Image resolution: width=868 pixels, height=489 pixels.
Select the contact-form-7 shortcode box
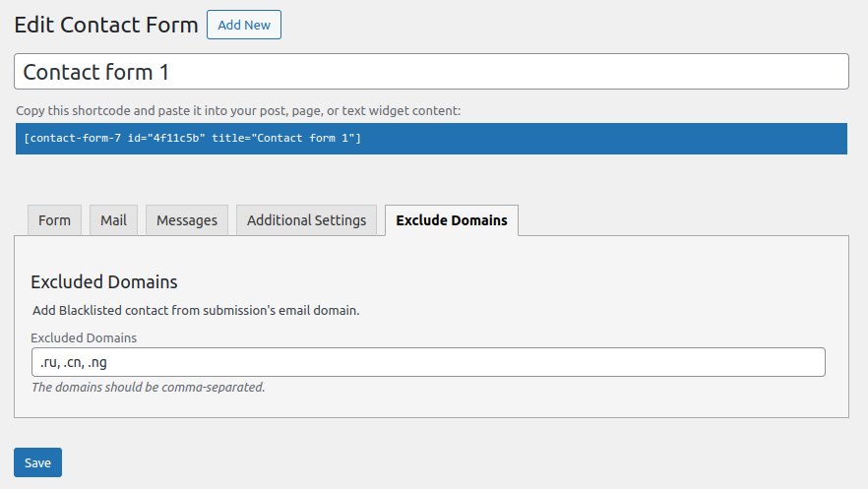tap(431, 139)
